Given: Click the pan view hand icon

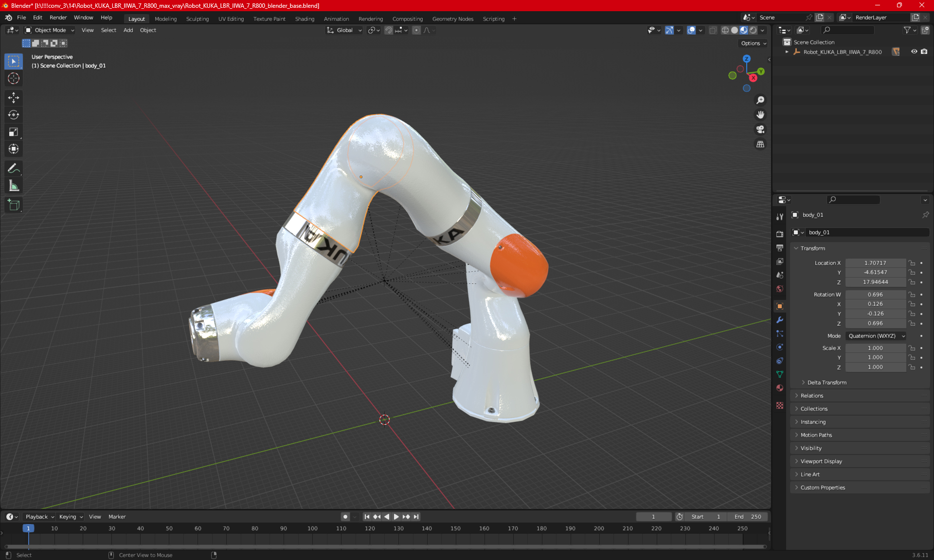Looking at the screenshot, I should click(x=760, y=115).
